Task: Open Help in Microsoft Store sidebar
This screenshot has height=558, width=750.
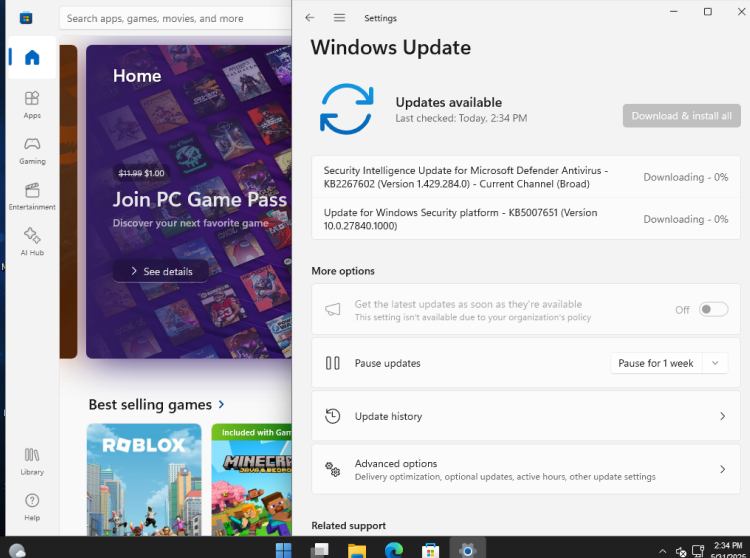Action: [32, 507]
